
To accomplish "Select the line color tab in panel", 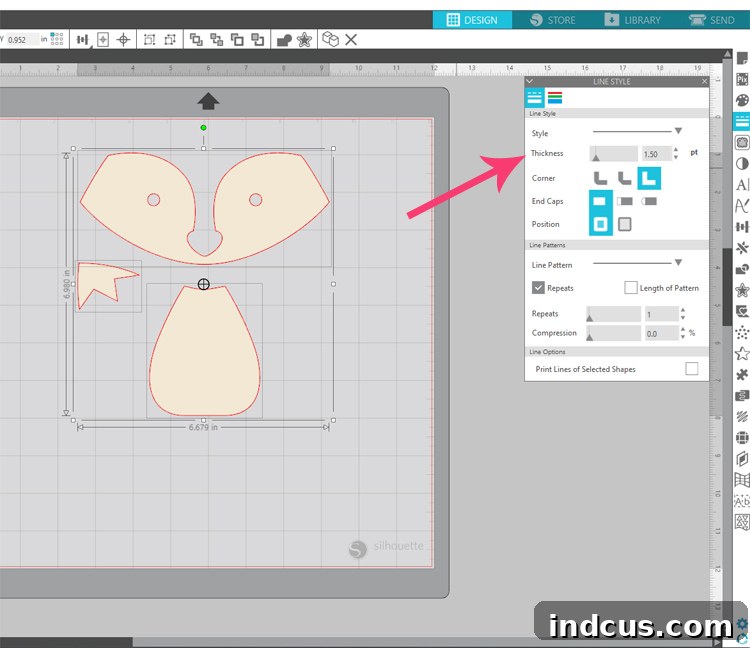I will tap(555, 98).
